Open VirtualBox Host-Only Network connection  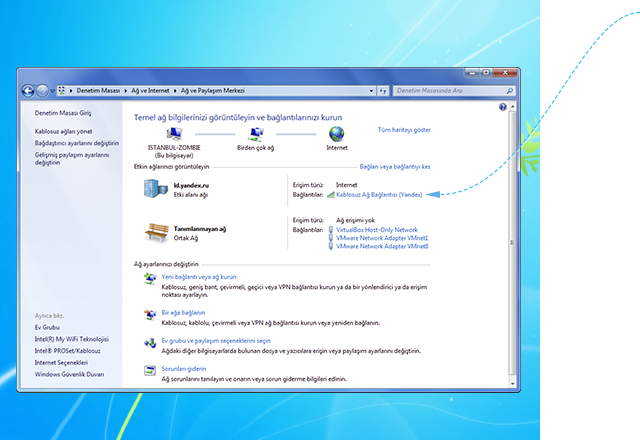pyautogui.click(x=377, y=230)
